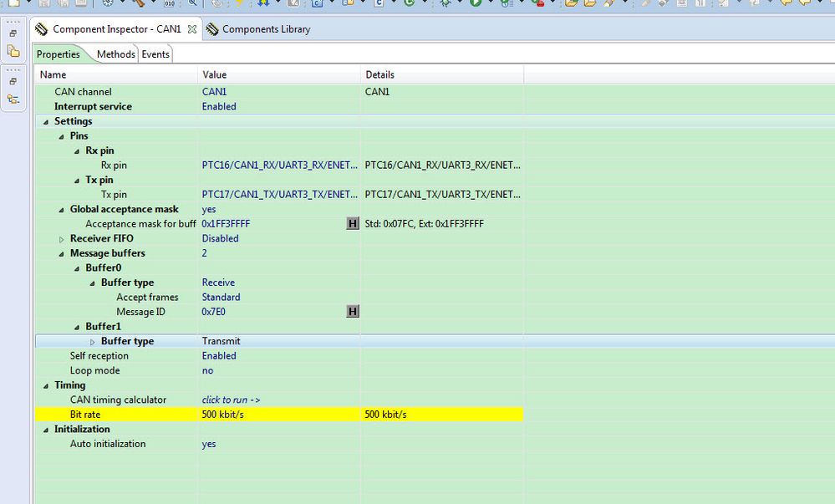Restore the lower minimized view stack in left sidebar
Image resolution: width=835 pixels, height=504 pixels.
[13, 82]
